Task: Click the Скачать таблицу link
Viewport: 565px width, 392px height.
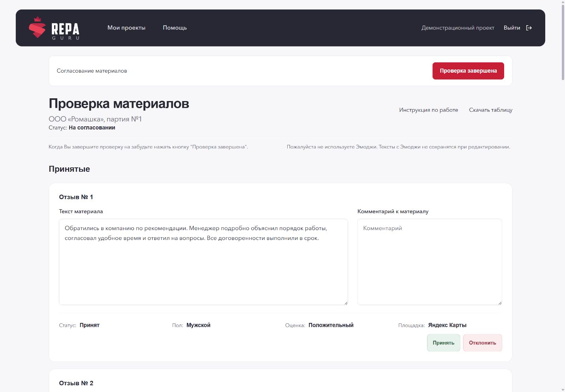Action: (x=491, y=110)
